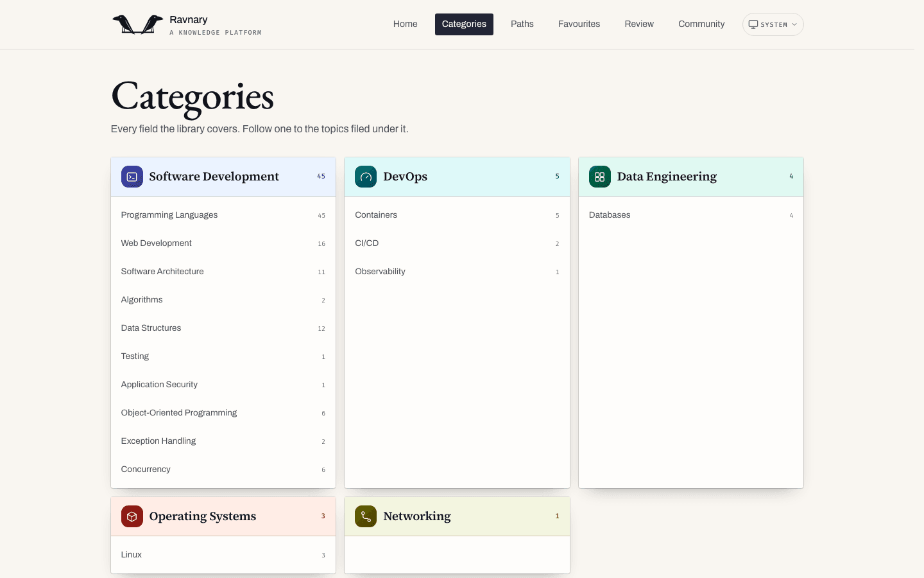This screenshot has width=924, height=578.
Task: Open the CI/CD topic
Action: coord(457,243)
